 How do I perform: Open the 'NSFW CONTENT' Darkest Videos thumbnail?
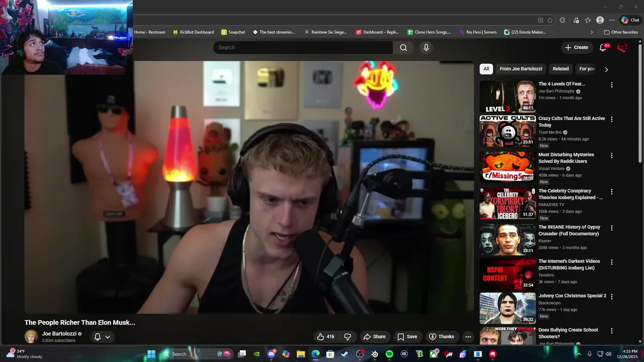click(x=507, y=274)
